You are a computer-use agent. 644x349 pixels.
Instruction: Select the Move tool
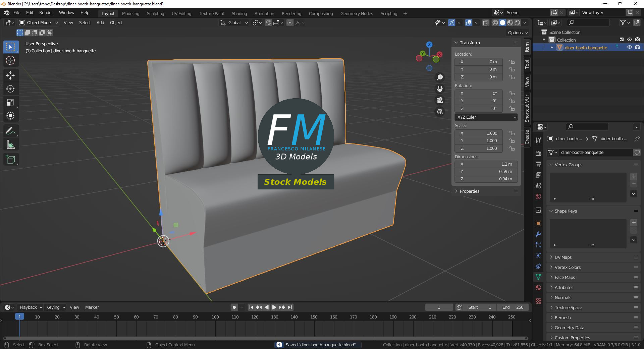(10, 75)
